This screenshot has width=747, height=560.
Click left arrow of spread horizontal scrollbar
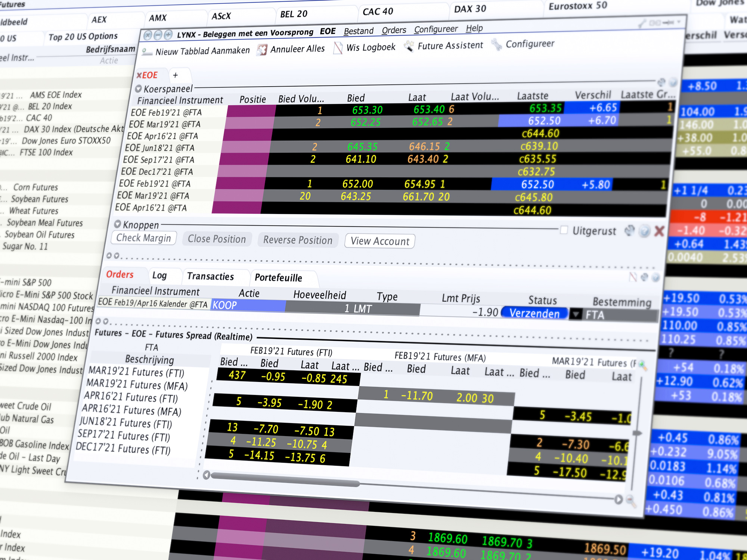[x=206, y=475]
